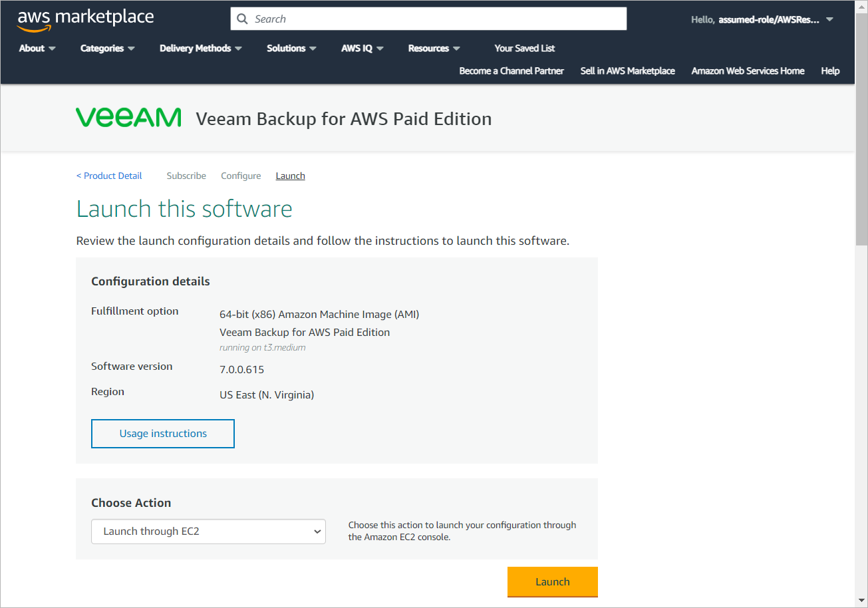This screenshot has height=608, width=868.
Task: Focus the Marketplace search field
Action: pos(428,19)
